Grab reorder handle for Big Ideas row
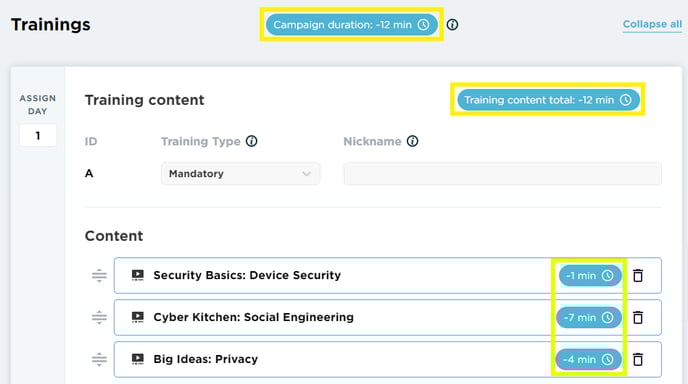Image resolution: width=688 pixels, height=384 pixels. (99, 359)
